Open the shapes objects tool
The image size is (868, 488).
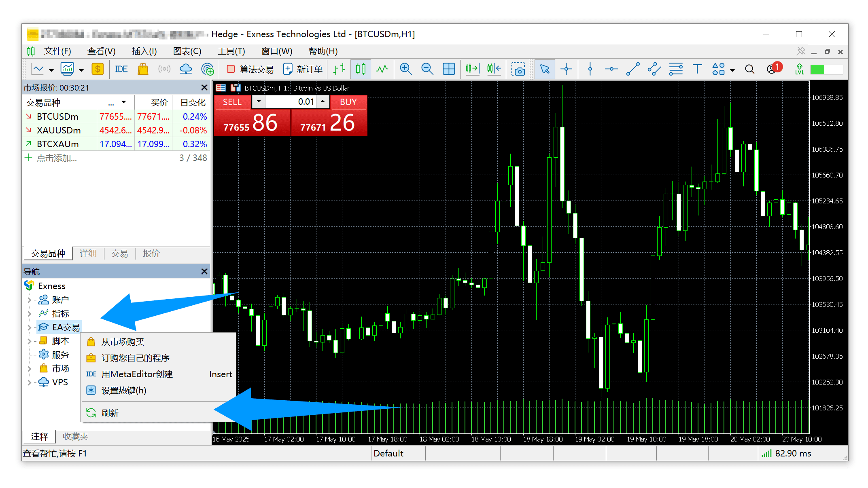(x=718, y=69)
